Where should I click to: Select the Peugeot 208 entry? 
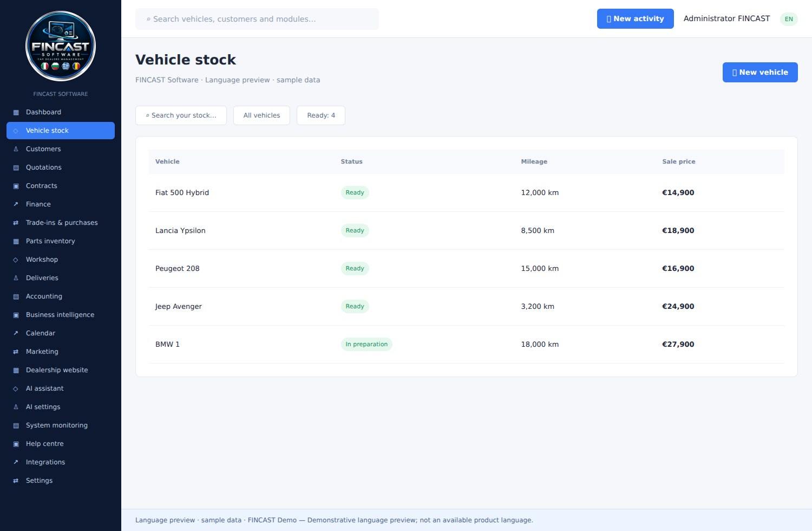click(467, 268)
